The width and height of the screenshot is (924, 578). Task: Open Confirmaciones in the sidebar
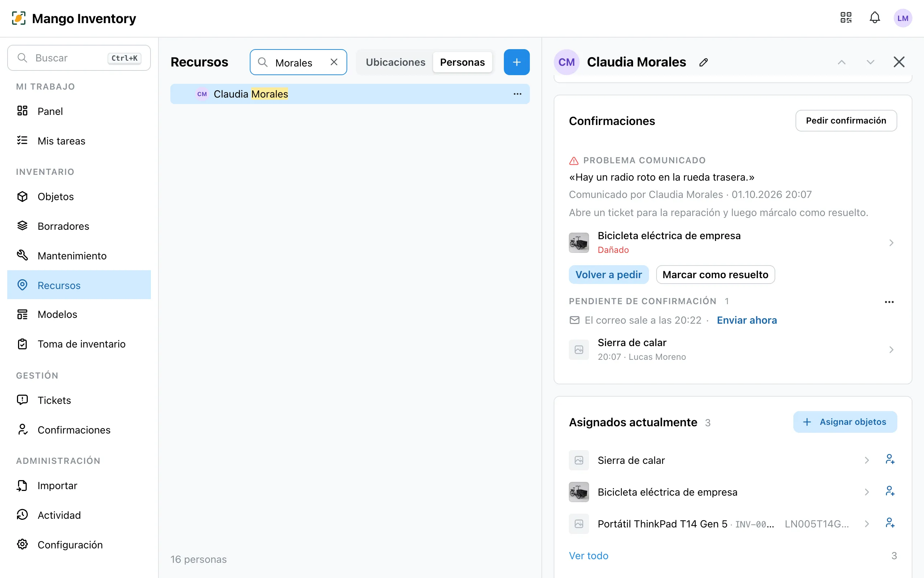(79, 430)
